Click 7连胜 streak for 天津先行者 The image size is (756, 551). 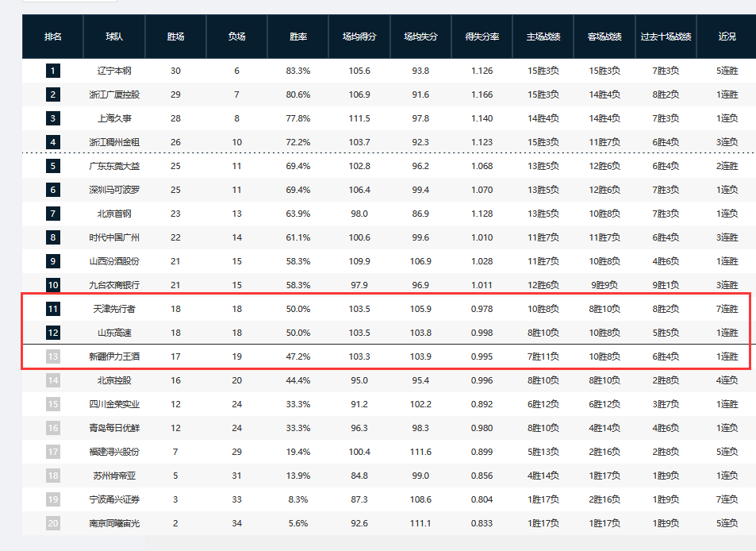click(727, 309)
